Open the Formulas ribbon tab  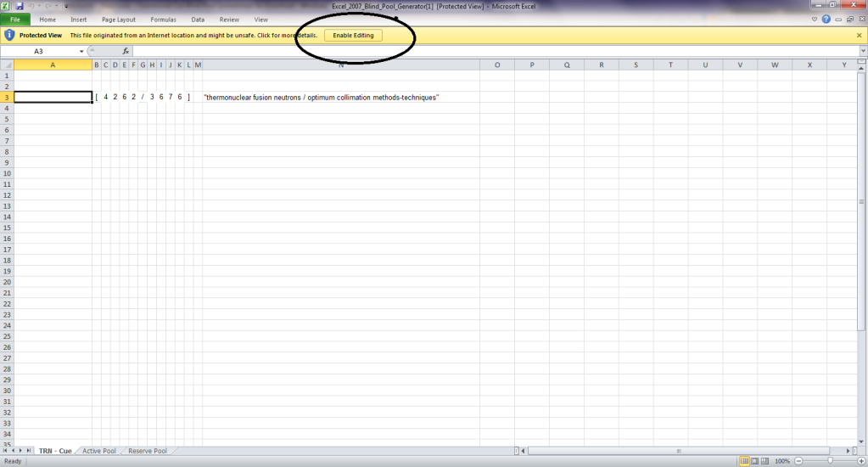click(x=163, y=20)
